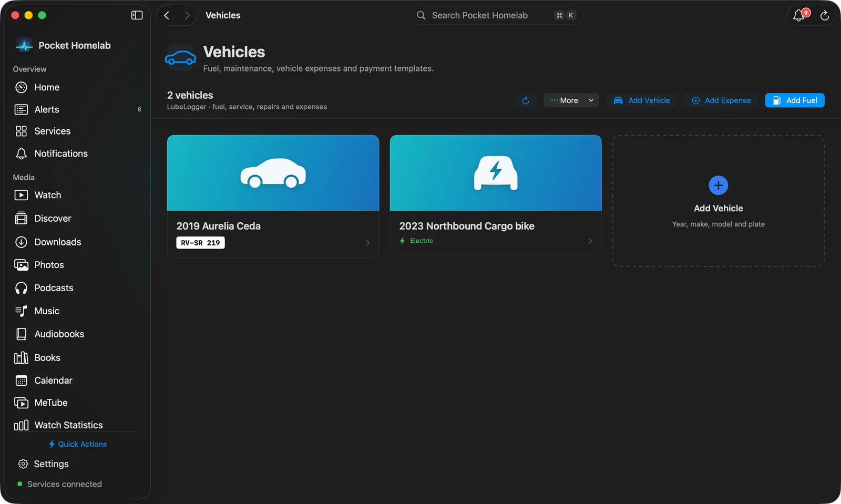The image size is (841, 504).
Task: Click the RV-SR 219 license plate
Action: tap(200, 243)
